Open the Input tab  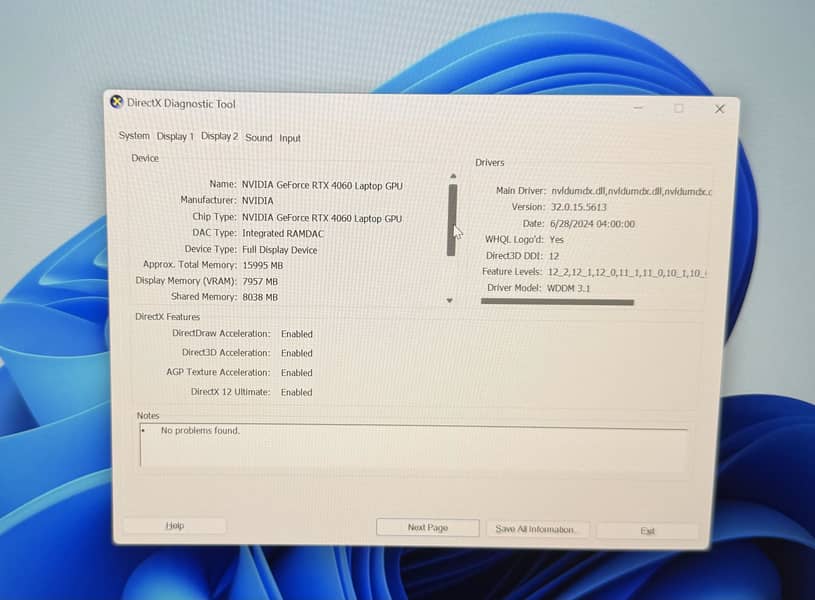click(x=290, y=138)
